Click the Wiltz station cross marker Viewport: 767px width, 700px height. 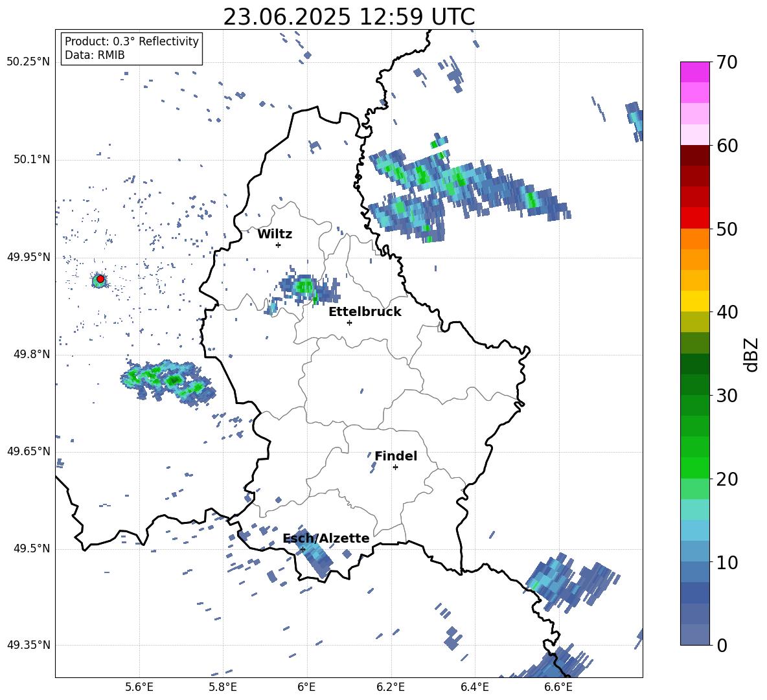[x=278, y=245]
